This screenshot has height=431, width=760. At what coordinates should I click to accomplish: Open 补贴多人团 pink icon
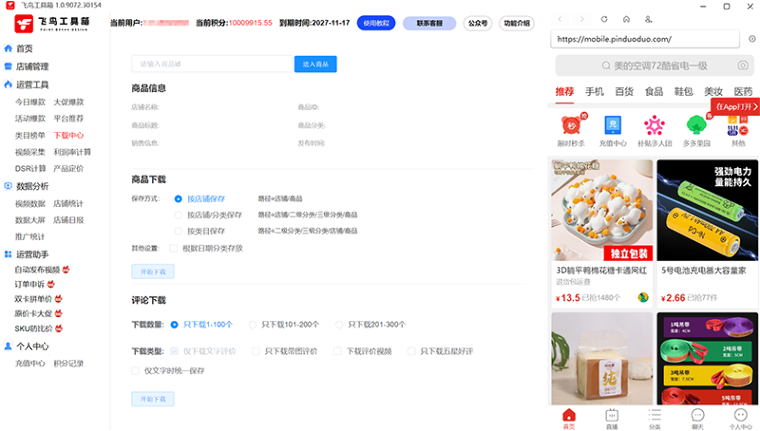coord(654,125)
